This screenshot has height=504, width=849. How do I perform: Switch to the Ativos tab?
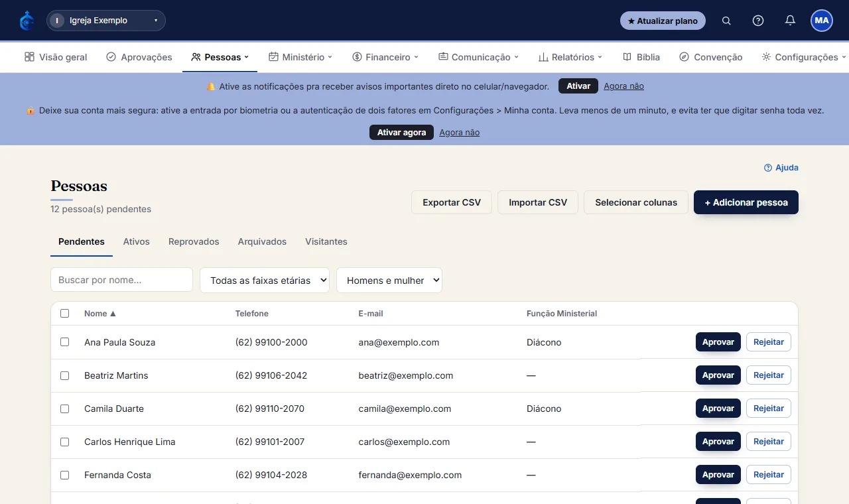(x=137, y=241)
